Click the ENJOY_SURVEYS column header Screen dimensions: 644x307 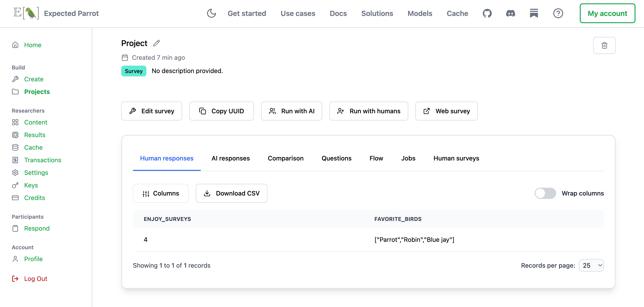click(x=167, y=219)
